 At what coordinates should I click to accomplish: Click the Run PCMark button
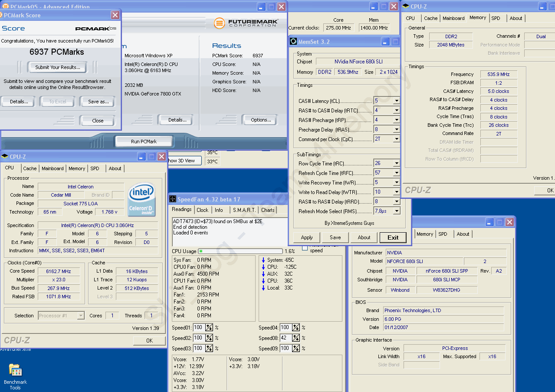click(x=144, y=142)
